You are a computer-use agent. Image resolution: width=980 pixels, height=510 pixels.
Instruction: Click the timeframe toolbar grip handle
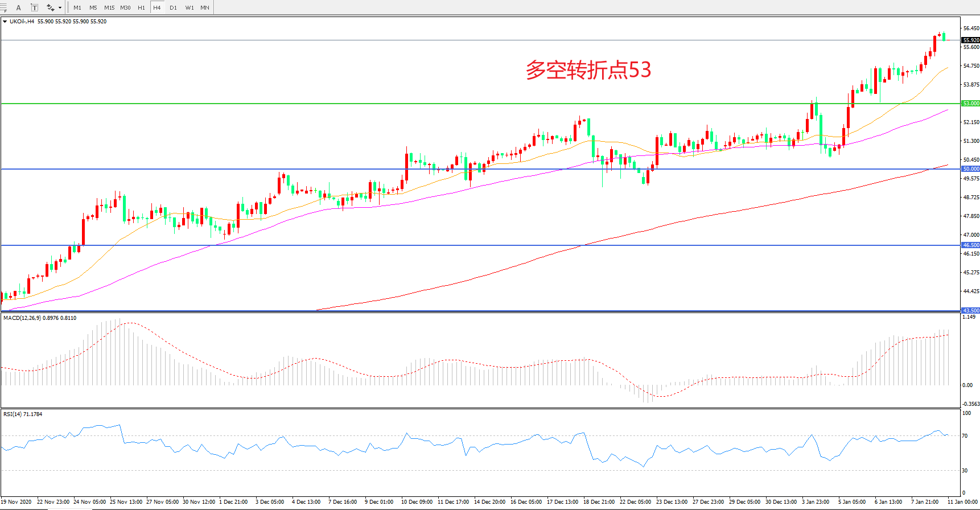click(68, 7)
